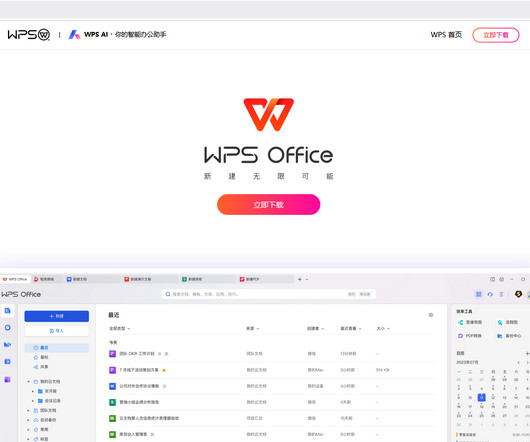Image resolution: width=530 pixels, height=442 pixels.
Task: Click the blue New (+新建) button
Action: 57,316
